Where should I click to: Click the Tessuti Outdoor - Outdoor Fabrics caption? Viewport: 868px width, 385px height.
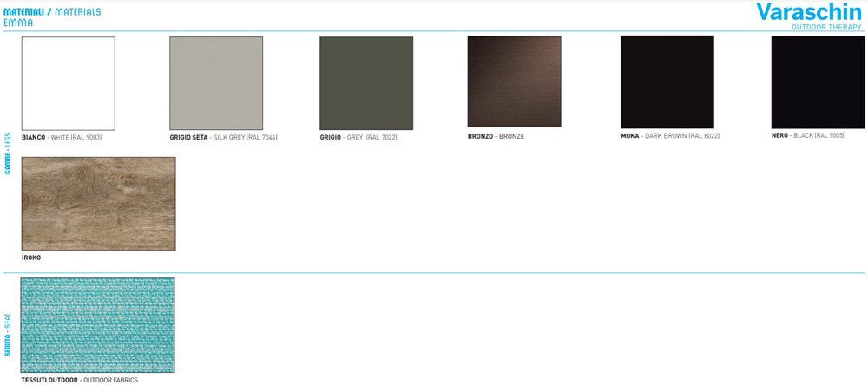coord(74,380)
